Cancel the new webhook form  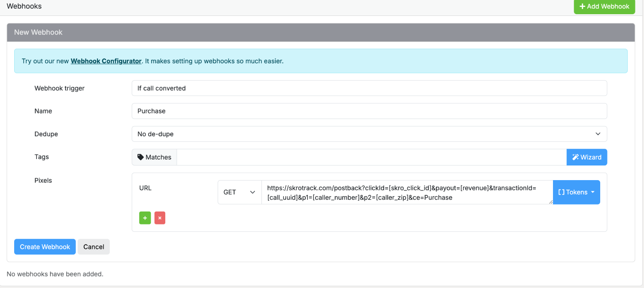tap(94, 247)
